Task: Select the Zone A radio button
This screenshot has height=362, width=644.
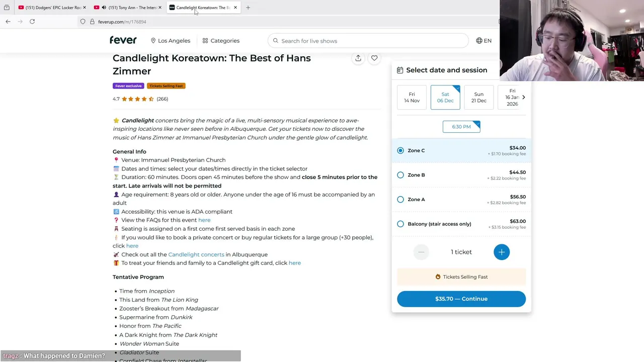Action: pyautogui.click(x=400, y=200)
